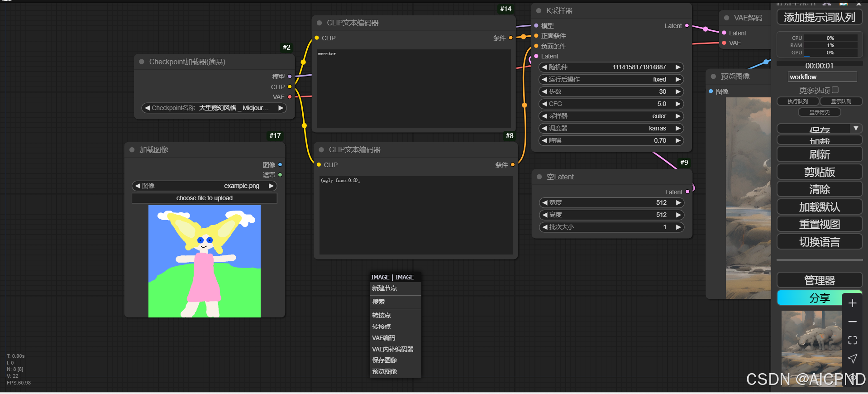The height and width of the screenshot is (394, 868).
Task: Open the dropdown arrow beside 保存
Action: coord(856,129)
